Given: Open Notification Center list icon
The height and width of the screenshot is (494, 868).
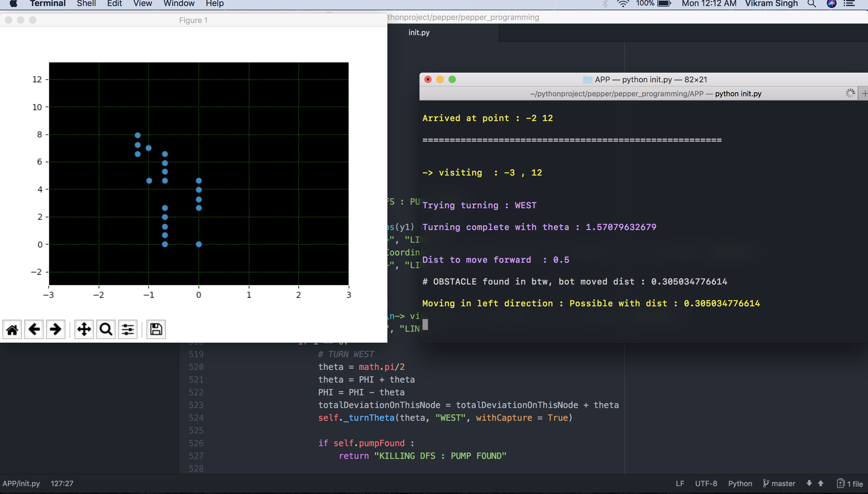Looking at the screenshot, I should tap(850, 4).
